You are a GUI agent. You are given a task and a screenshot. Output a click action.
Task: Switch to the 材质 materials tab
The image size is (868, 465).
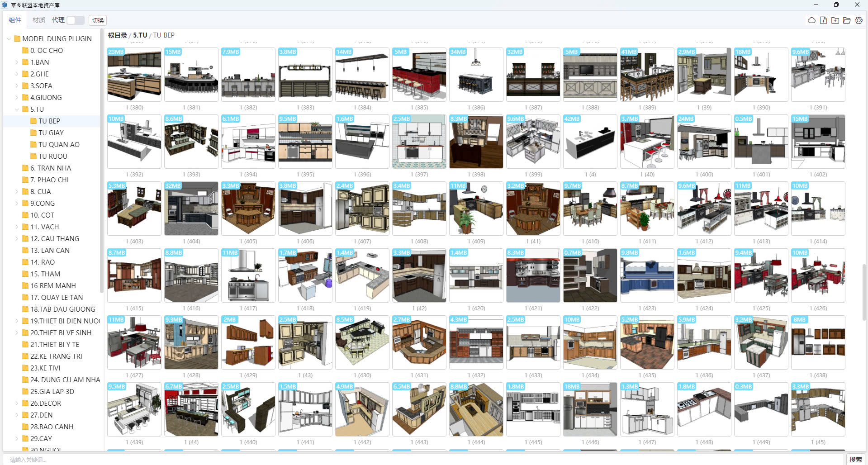39,20
